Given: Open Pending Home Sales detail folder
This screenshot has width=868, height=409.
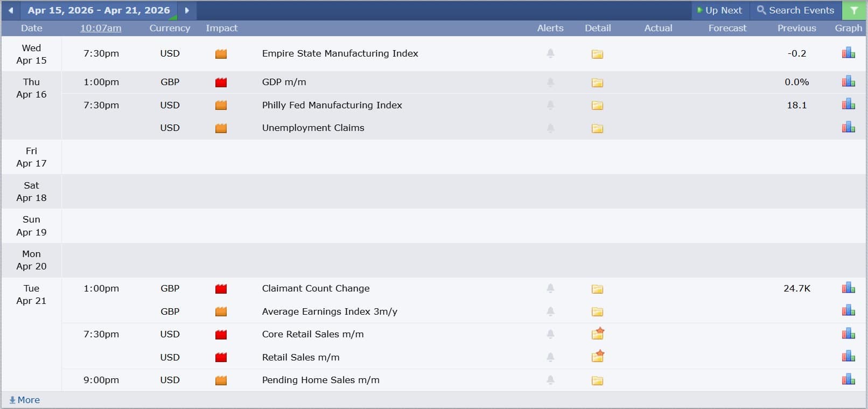Looking at the screenshot, I should 597,380.
